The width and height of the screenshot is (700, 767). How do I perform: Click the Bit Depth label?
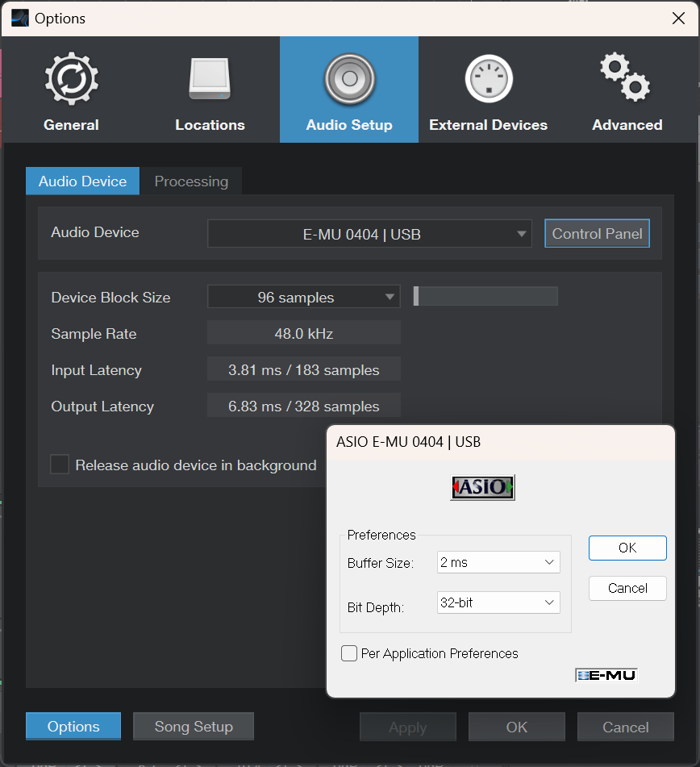coord(376,607)
